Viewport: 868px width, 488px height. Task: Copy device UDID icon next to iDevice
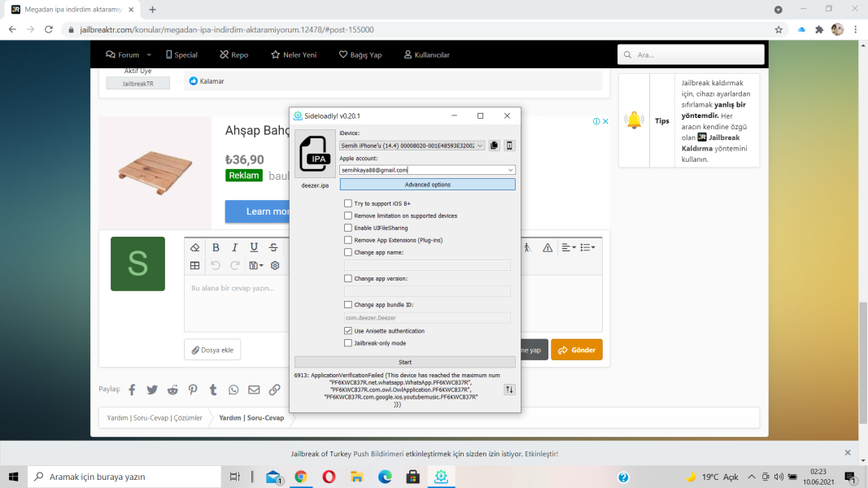(495, 146)
